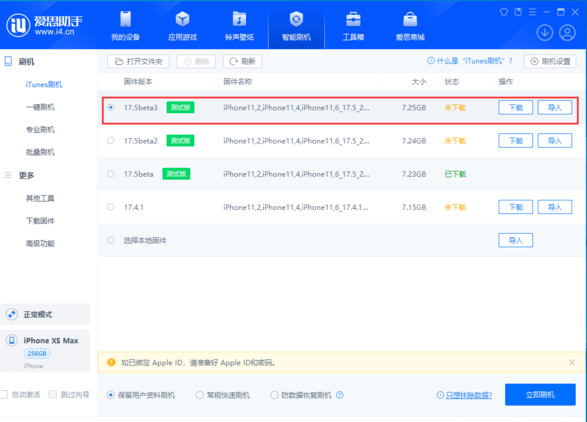Click the 打开文件夹 open folder button
Image resolution: width=587 pixels, height=422 pixels.
pos(138,61)
